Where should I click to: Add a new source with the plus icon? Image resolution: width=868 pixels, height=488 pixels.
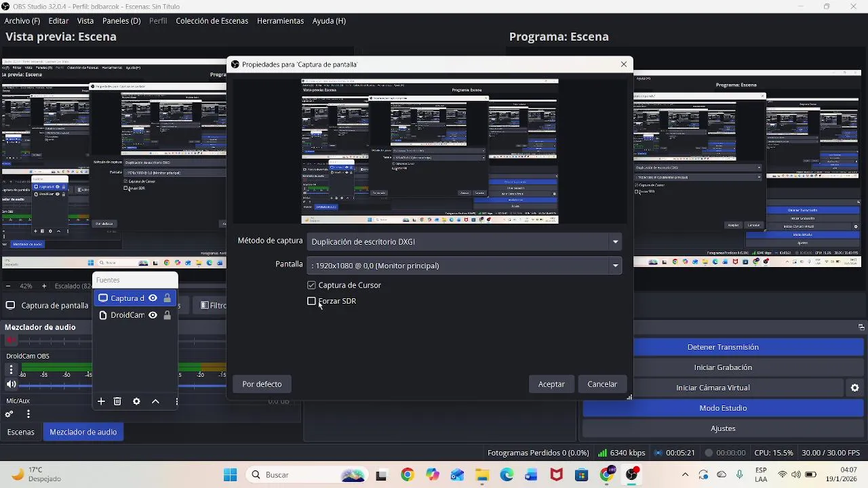tap(101, 401)
